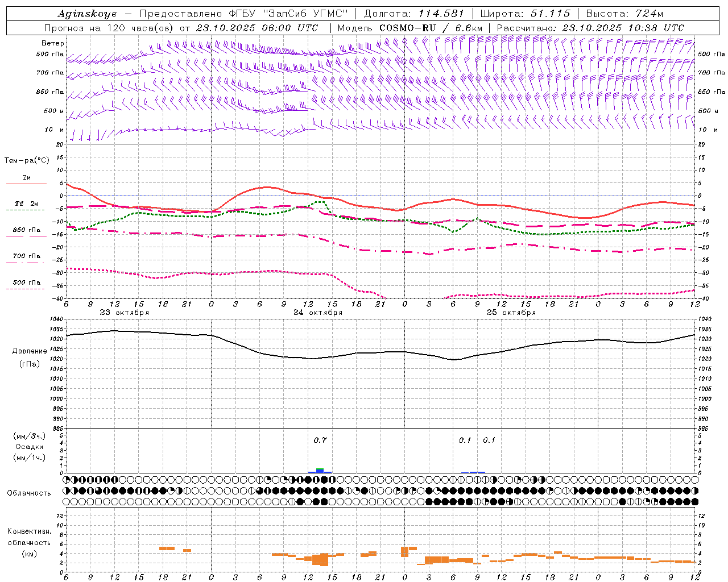Image resolution: width=728 pixels, height=582 pixels.
Task: Click the 'Широта: 51.115' latitude value
Action: 525,14
